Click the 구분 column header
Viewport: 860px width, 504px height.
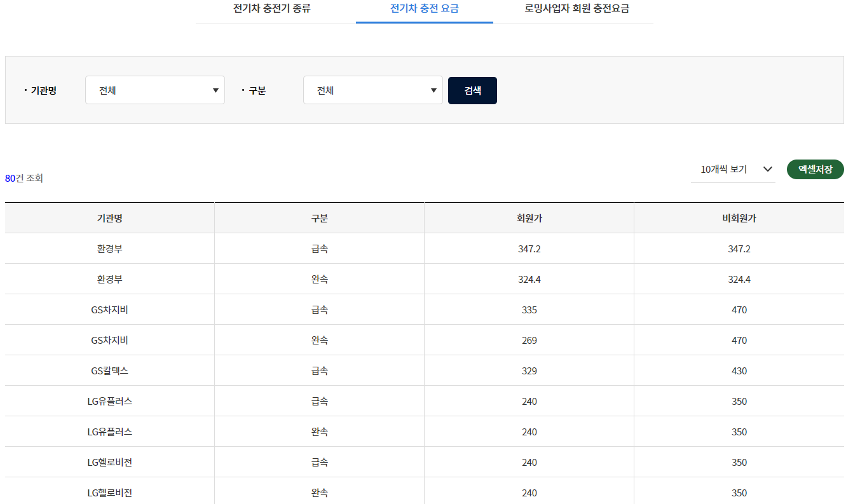click(x=320, y=218)
